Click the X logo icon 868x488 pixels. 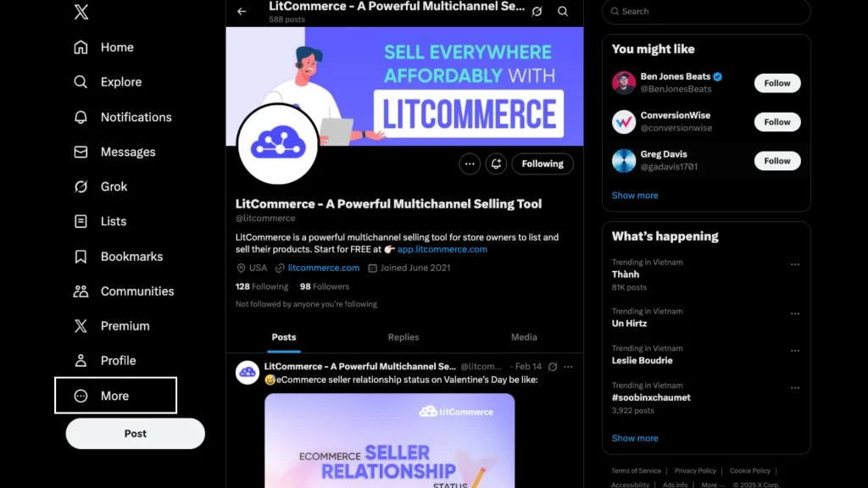pyautogui.click(x=81, y=12)
